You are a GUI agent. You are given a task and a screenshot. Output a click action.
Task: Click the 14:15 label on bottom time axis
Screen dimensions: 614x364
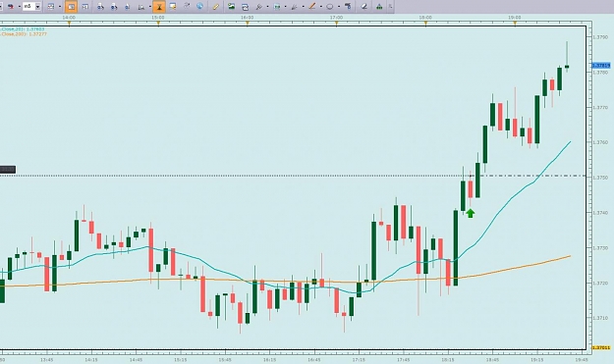(91, 360)
